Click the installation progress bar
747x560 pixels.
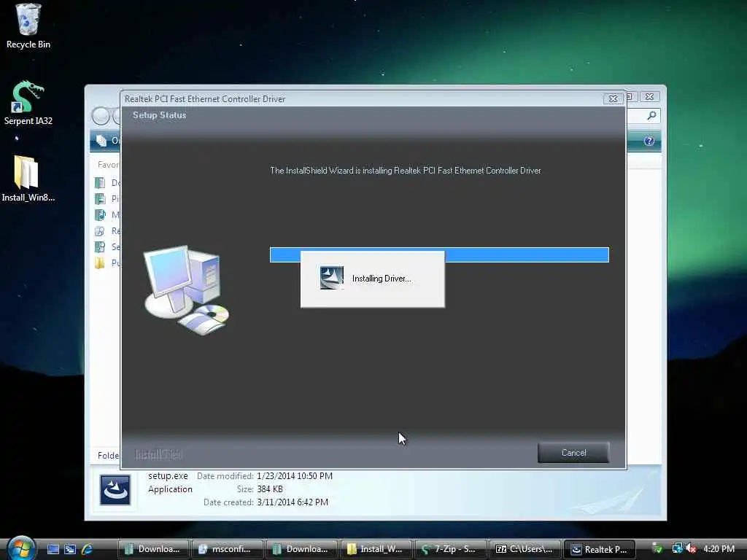(439, 254)
